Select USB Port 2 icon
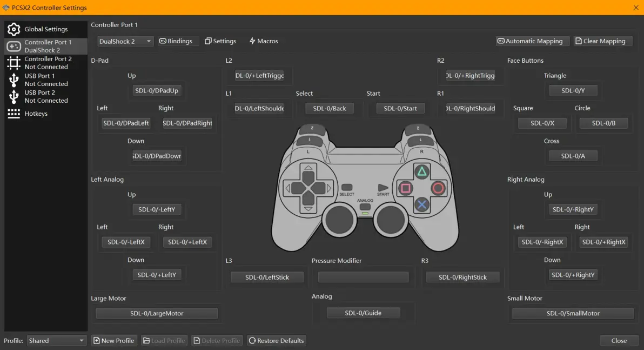This screenshot has width=644, height=350. (x=14, y=97)
